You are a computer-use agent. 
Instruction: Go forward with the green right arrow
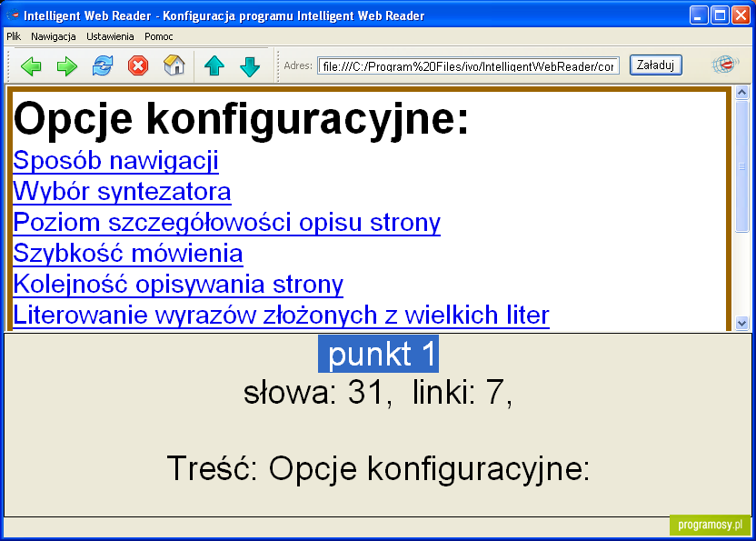(x=67, y=66)
